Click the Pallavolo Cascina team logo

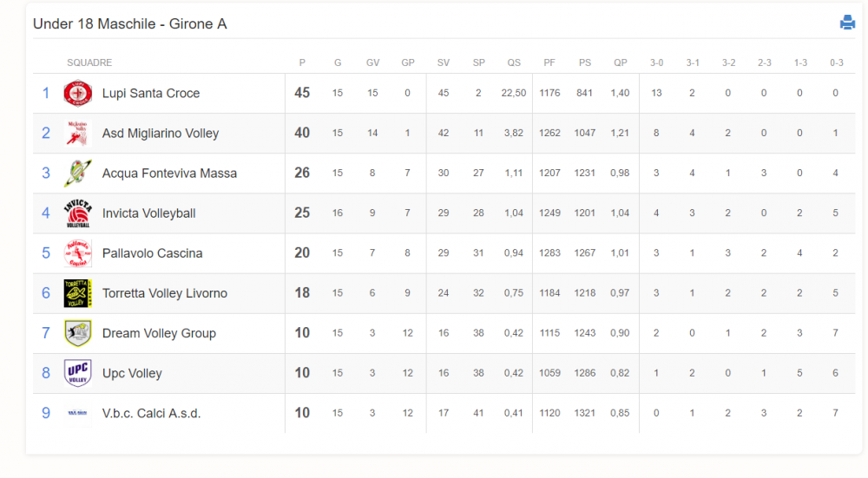(77, 253)
